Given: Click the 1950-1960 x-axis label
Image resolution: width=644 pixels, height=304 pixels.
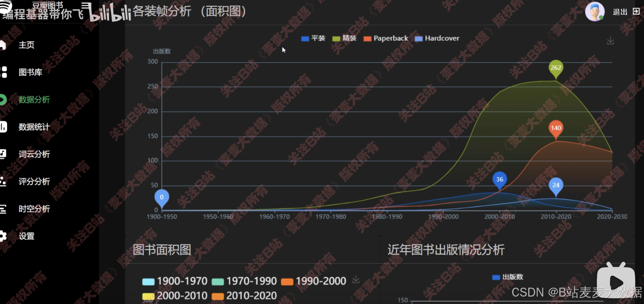Looking at the screenshot, I should pos(218,216).
